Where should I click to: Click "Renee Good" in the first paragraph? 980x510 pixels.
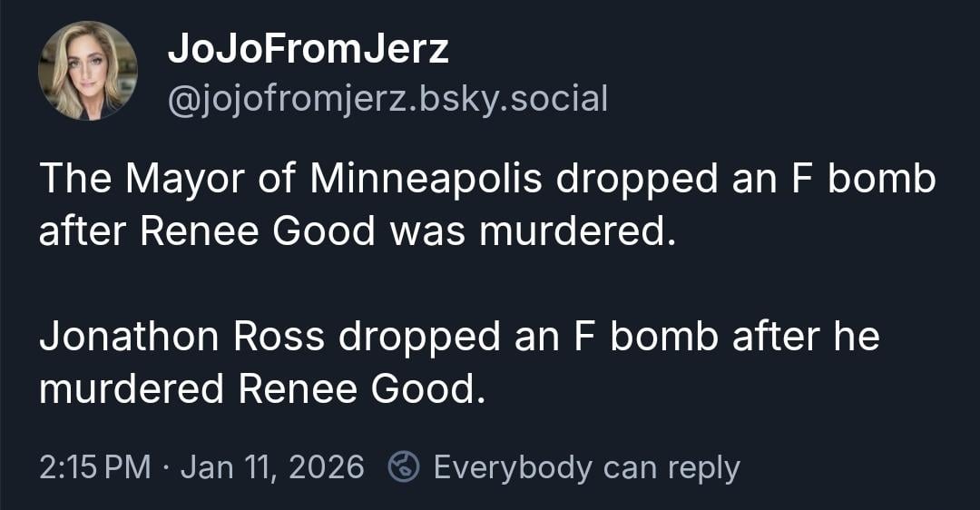[257, 231]
